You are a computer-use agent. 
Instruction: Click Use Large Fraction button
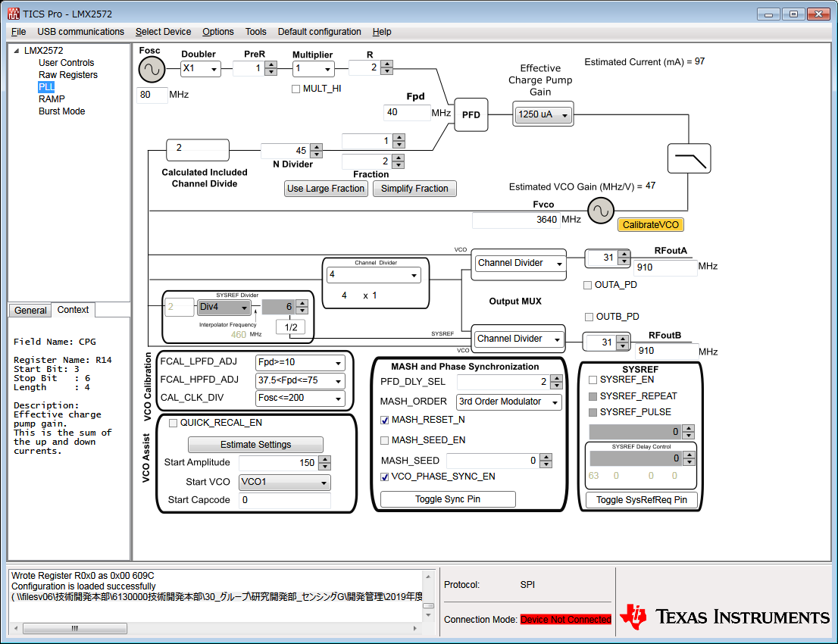coord(326,189)
